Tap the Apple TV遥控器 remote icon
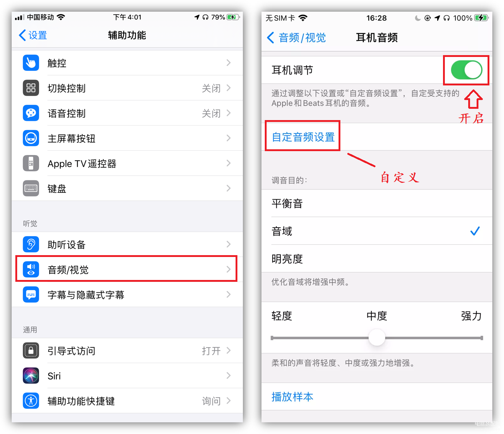 coord(31,163)
